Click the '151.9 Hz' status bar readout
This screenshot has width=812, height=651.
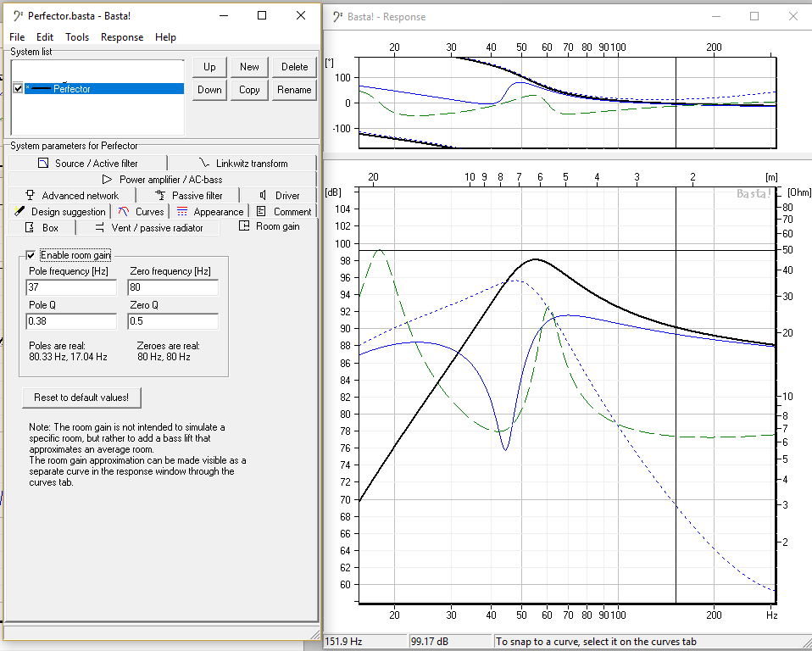(342, 642)
